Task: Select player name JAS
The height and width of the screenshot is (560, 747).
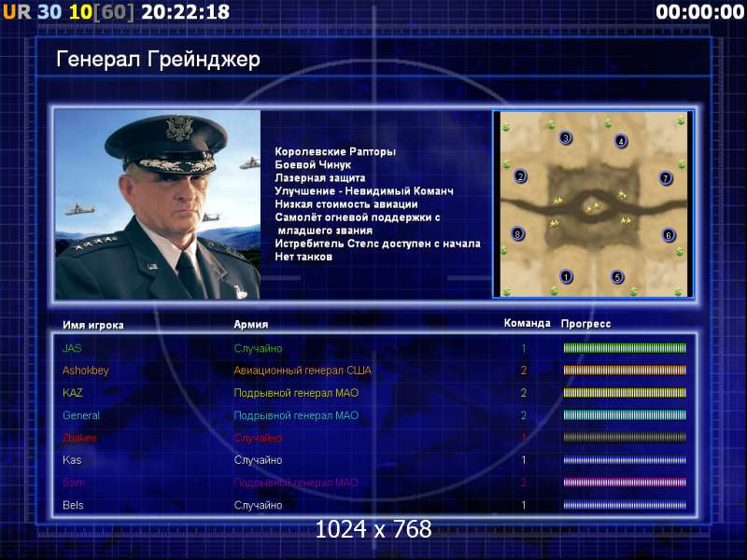Action: pyautogui.click(x=72, y=348)
